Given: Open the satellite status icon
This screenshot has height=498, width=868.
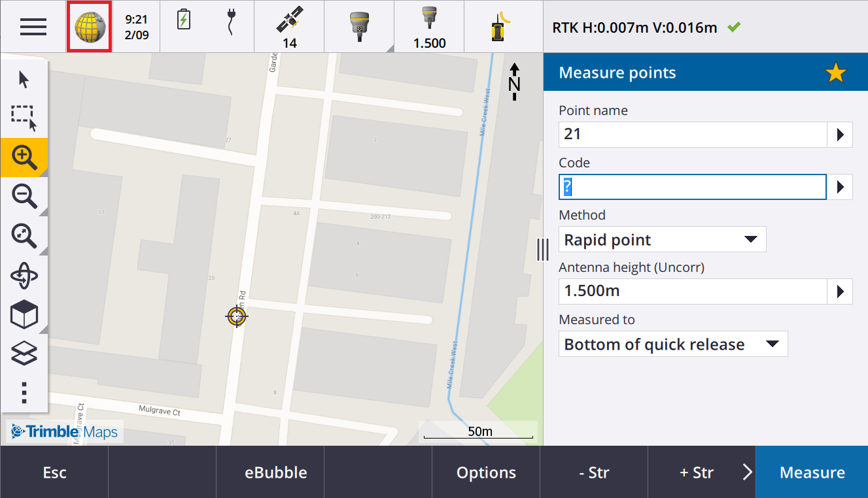Looking at the screenshot, I should (x=289, y=27).
